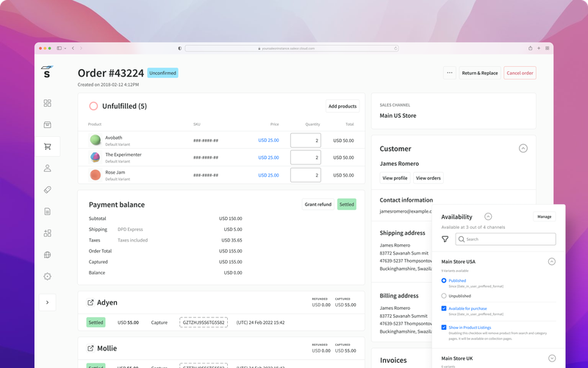Expand the sidebar with the arrow button
The image size is (588, 368).
(47, 302)
